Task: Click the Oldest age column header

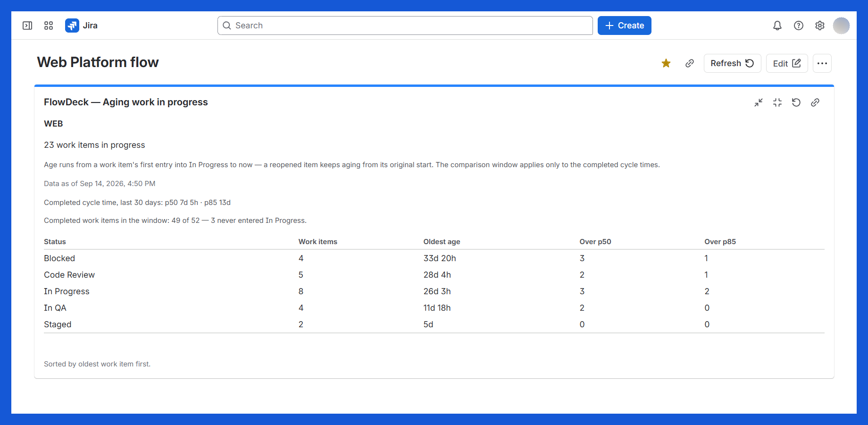Action: (442, 242)
